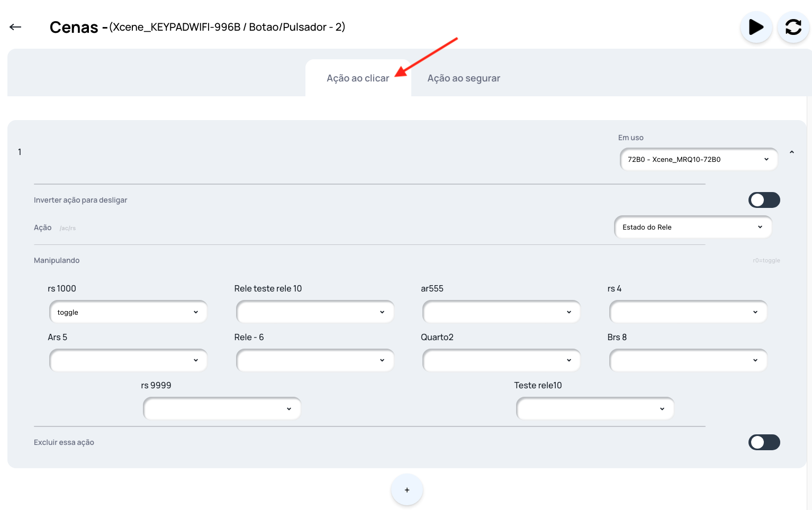Open the Rele - 6 dropdown
The image size is (812, 510).
tap(315, 360)
